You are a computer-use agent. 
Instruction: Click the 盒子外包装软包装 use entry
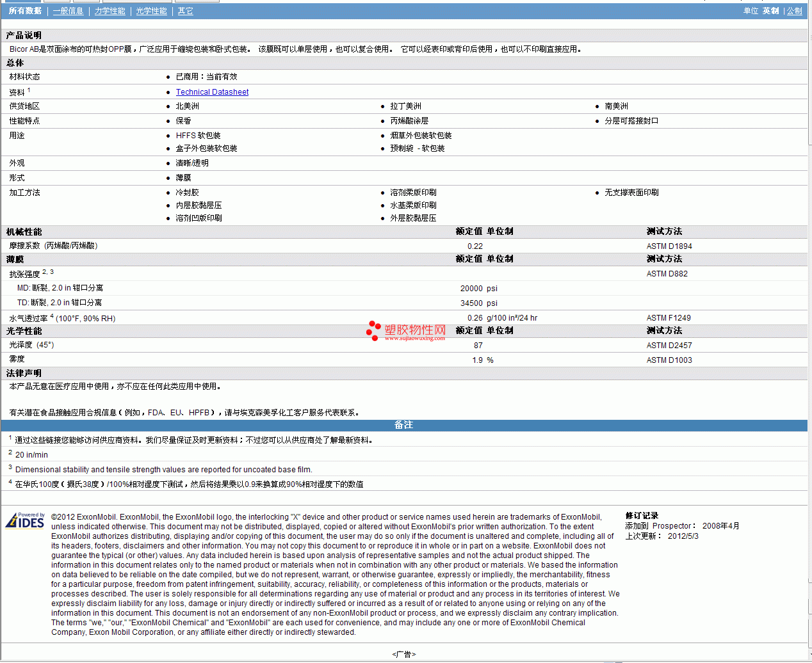pos(207,148)
